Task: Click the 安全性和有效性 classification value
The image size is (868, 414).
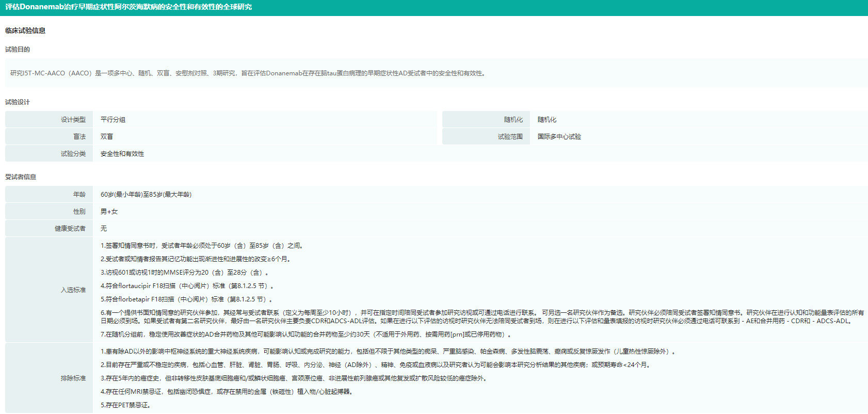Action: tap(122, 154)
